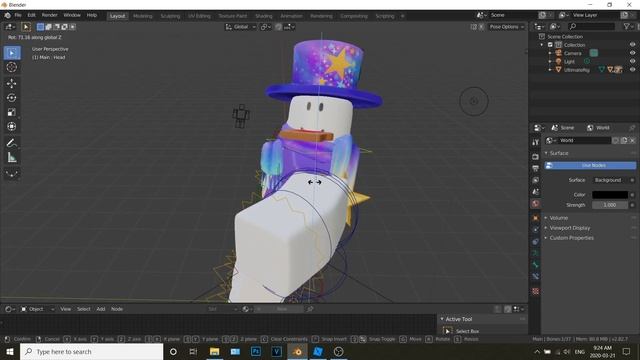Open the Pose Options dropdown
The image size is (640, 360).
click(x=507, y=27)
